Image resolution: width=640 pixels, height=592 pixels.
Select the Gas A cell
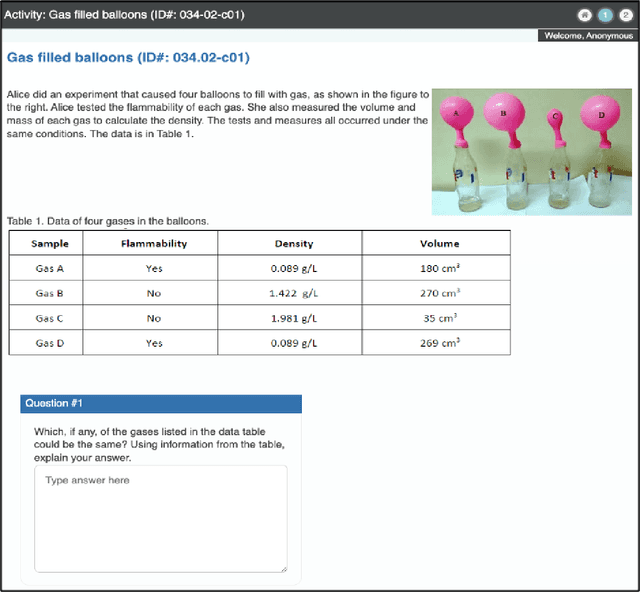(46, 268)
